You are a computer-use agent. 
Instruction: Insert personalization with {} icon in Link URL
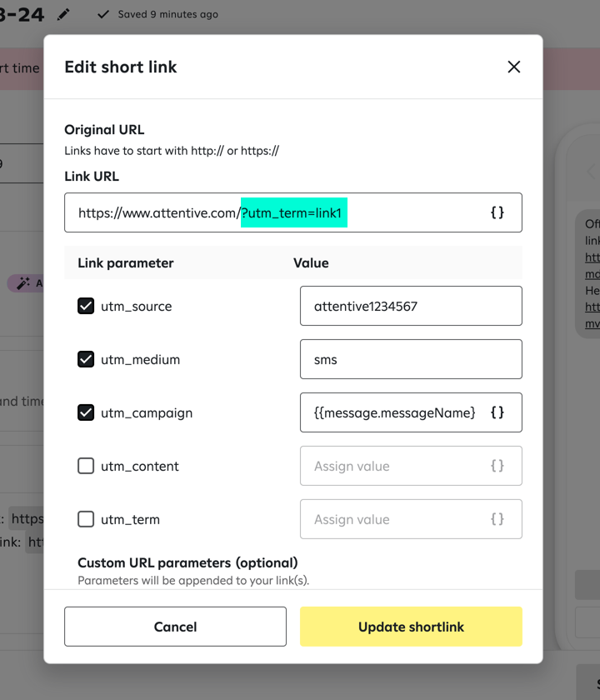[497, 212]
